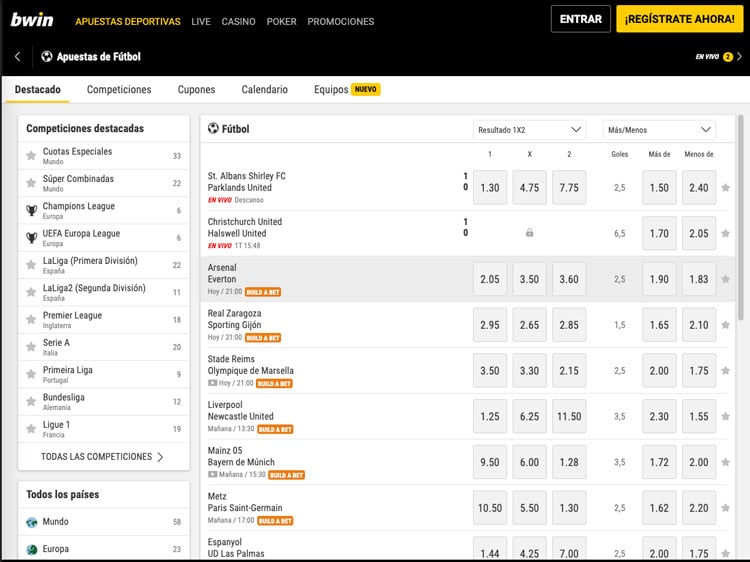This screenshot has width=750, height=562.
Task: Mark Metz vs Paris Saint-Germain as favorite
Action: pos(726,508)
